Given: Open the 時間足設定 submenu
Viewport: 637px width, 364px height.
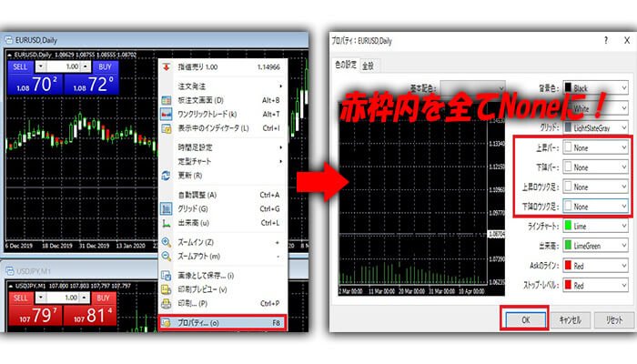Looking at the screenshot, I should click(x=223, y=147).
